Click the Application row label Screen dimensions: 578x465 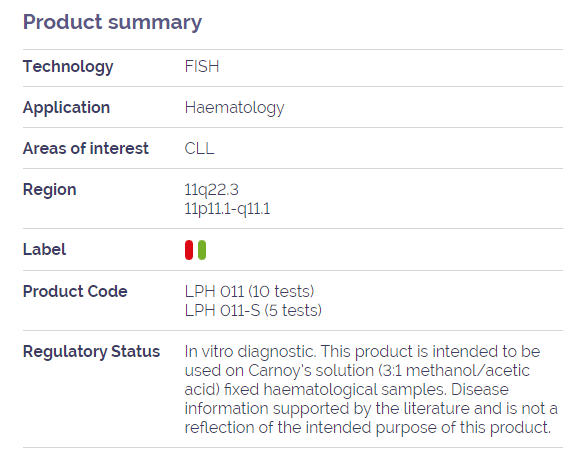coord(66,108)
